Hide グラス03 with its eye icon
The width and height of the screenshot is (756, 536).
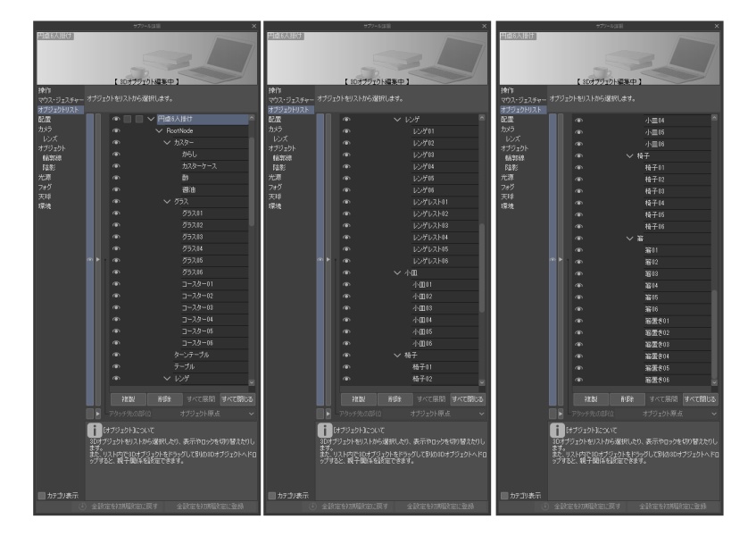point(116,237)
